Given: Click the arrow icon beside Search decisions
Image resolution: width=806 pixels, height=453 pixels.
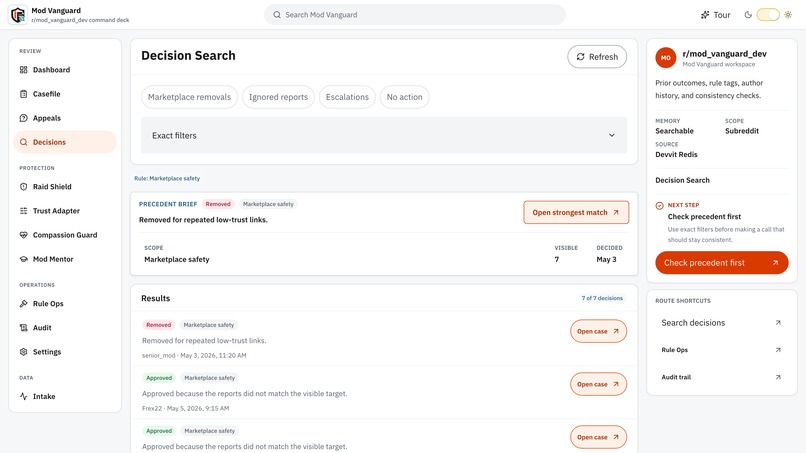Looking at the screenshot, I should [778, 323].
